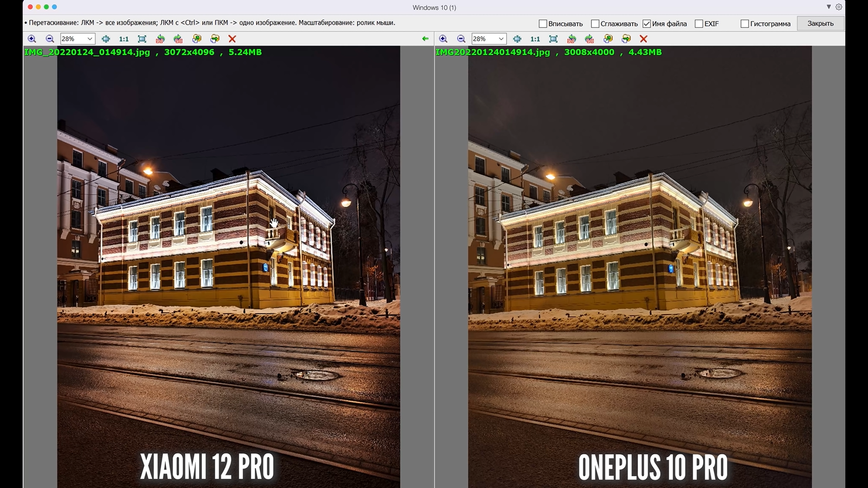Click the green left arrow icon
868x488 pixels.
(x=425, y=39)
